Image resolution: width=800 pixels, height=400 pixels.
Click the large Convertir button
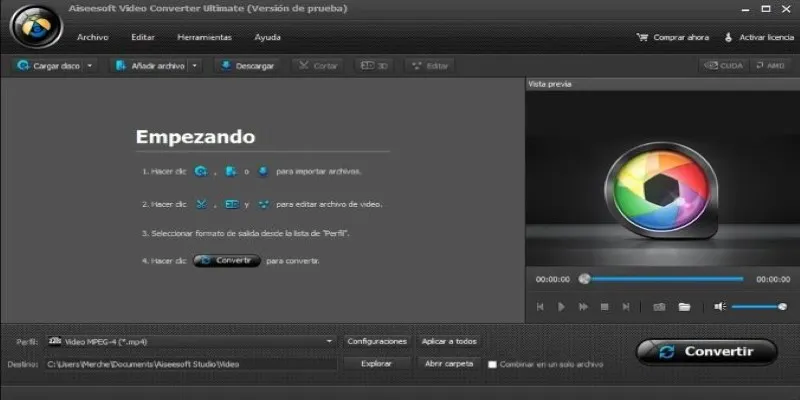click(707, 352)
